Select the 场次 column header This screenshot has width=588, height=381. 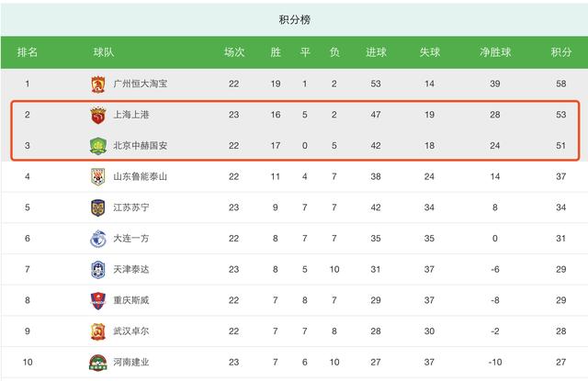pos(234,52)
